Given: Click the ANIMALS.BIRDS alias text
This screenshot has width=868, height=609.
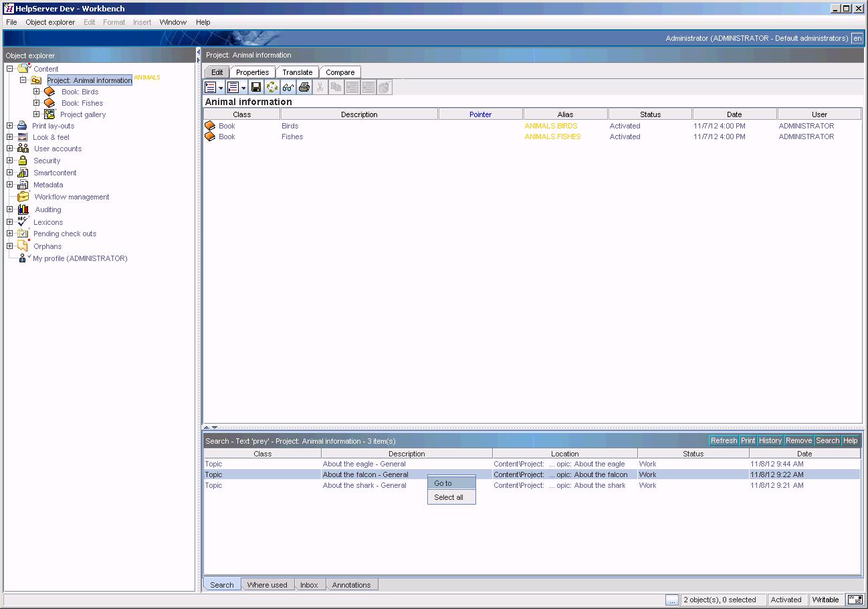Looking at the screenshot, I should pyautogui.click(x=550, y=126).
